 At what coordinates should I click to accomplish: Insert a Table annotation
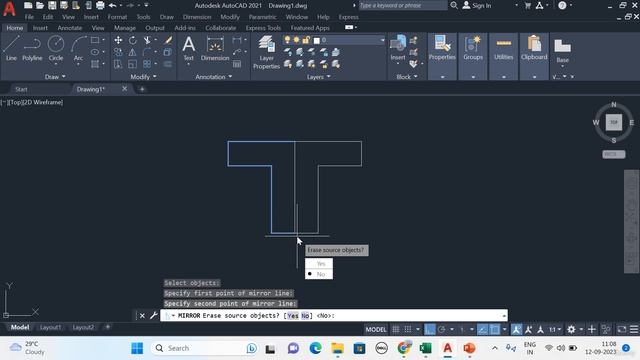(237, 64)
